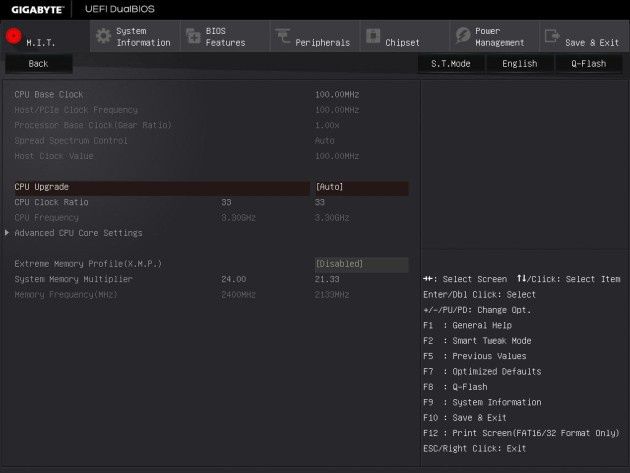Click the F8 Q-Flash hint
630x473 pixels.
[x=455, y=387]
